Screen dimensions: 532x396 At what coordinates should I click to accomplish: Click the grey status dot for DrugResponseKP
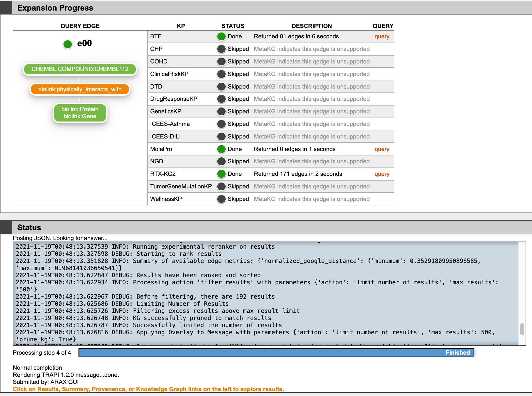point(221,99)
